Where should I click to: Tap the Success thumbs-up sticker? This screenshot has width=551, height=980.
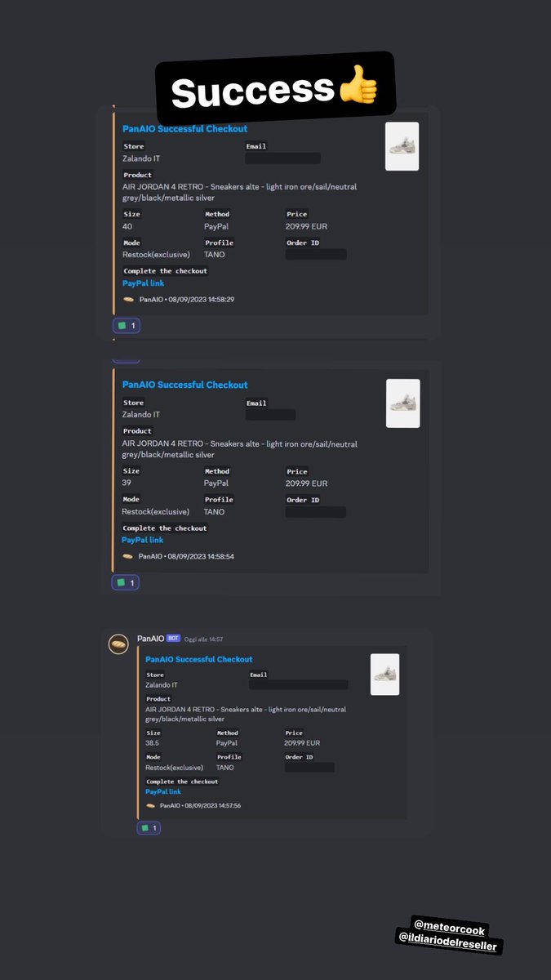pos(275,90)
